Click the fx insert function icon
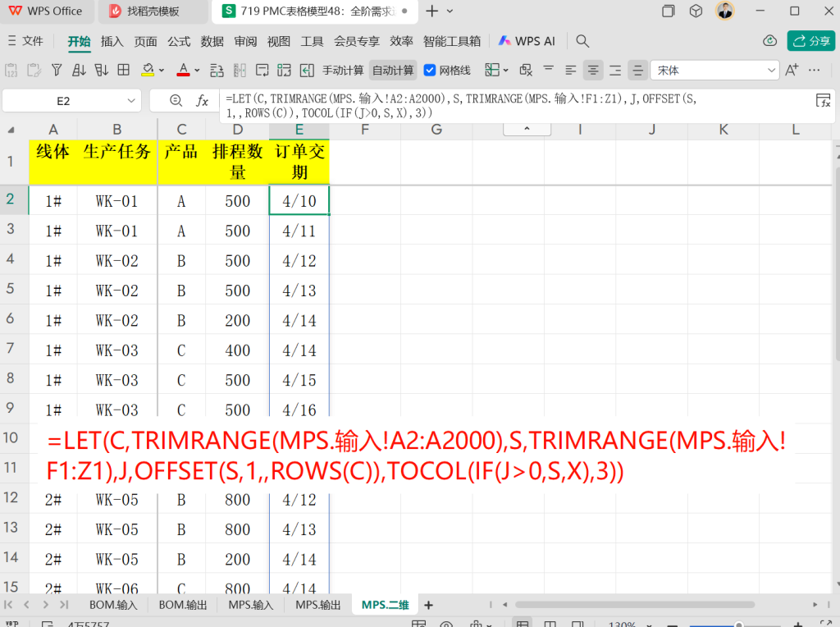 202,101
